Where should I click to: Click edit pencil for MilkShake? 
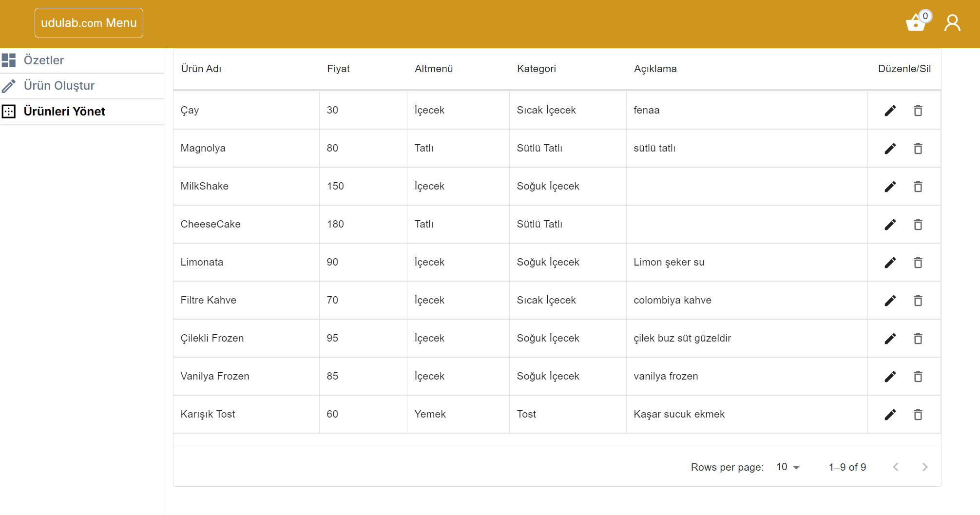point(890,187)
